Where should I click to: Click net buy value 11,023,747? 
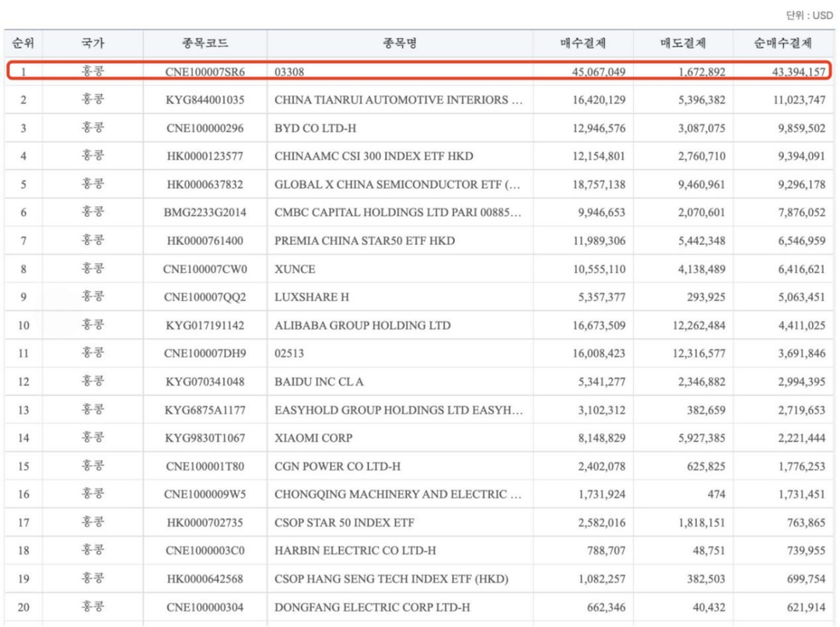[800, 100]
